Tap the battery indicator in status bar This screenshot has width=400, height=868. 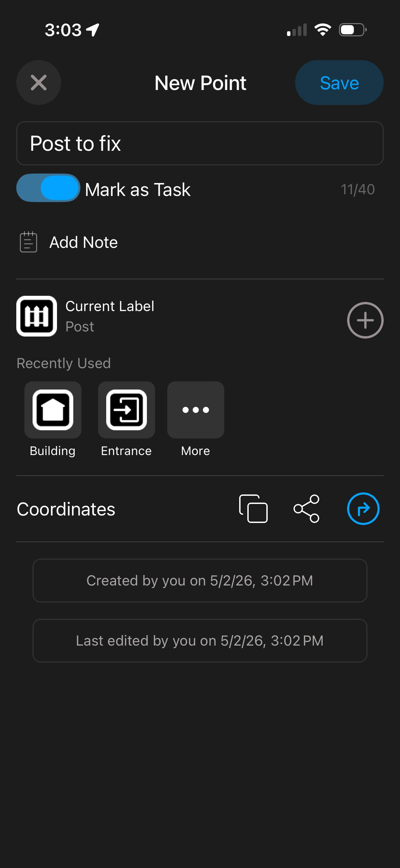pyautogui.click(x=353, y=30)
